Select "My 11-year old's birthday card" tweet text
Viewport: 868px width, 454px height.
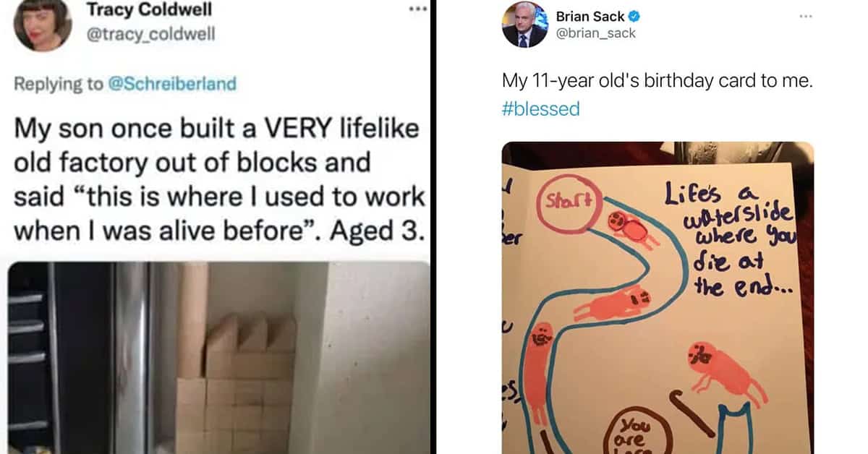658,82
